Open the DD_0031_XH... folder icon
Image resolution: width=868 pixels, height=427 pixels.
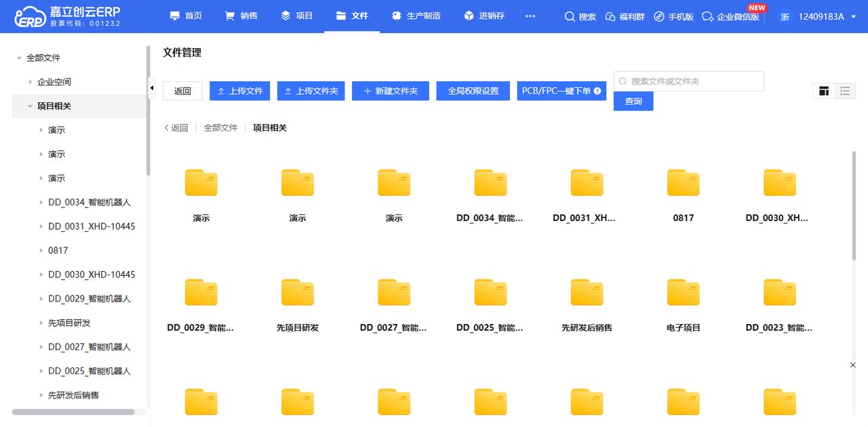click(x=587, y=183)
